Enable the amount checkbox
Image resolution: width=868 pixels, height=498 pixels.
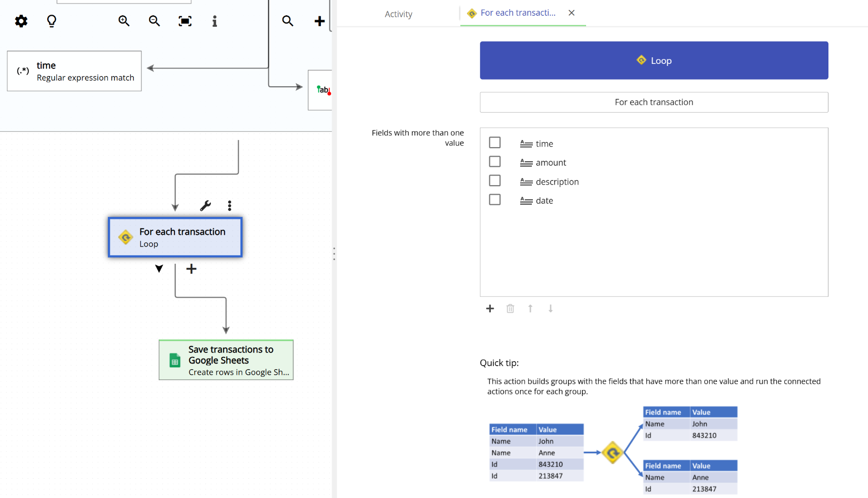coord(495,161)
